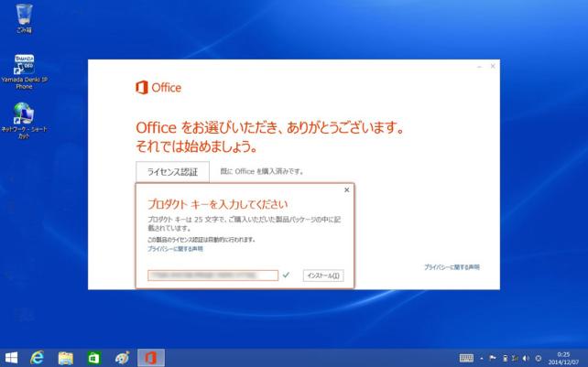
Task: Open privacy statement link at Office window bottom right
Action: [452, 267]
